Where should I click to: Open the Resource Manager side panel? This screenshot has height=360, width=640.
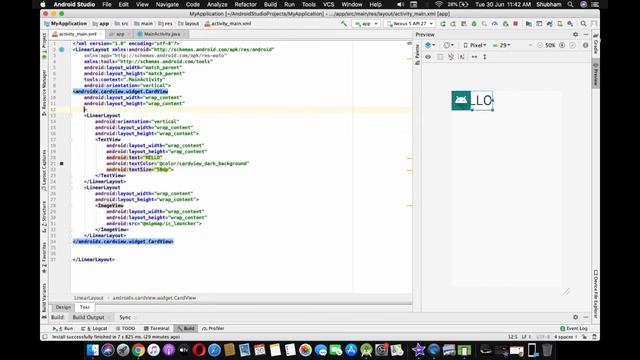tap(44, 92)
